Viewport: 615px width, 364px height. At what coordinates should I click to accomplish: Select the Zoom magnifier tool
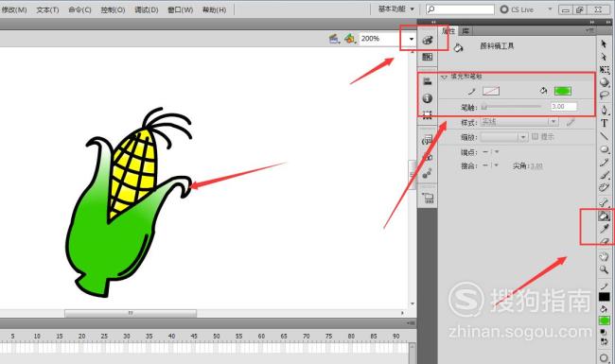604,269
